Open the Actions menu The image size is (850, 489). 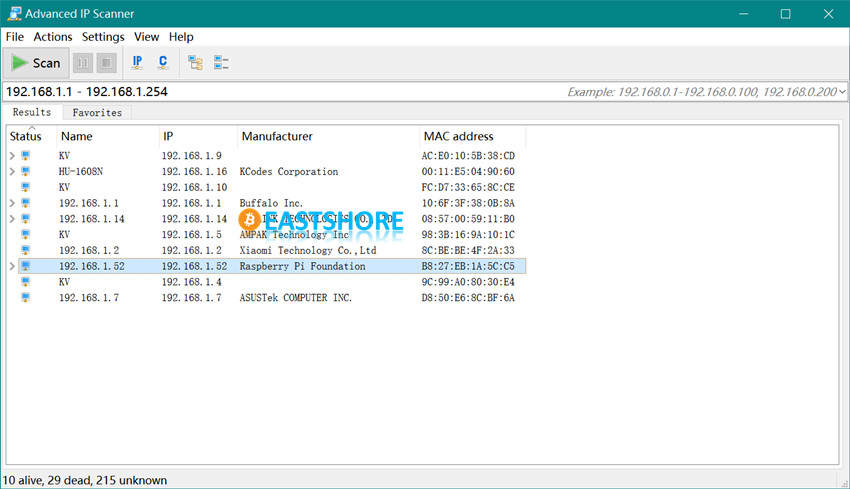(x=53, y=37)
